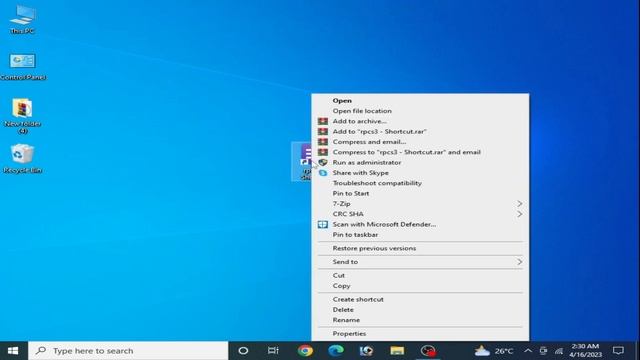Select the New folder (4) desktop icon
Viewport: 640px width, 360px height.
[x=22, y=116]
